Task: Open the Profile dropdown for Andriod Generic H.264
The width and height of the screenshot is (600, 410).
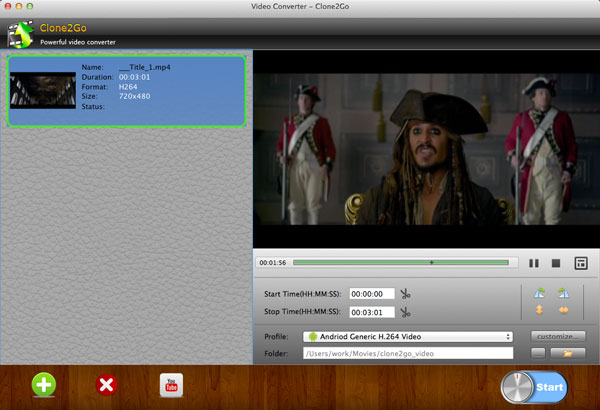Action: [408, 336]
